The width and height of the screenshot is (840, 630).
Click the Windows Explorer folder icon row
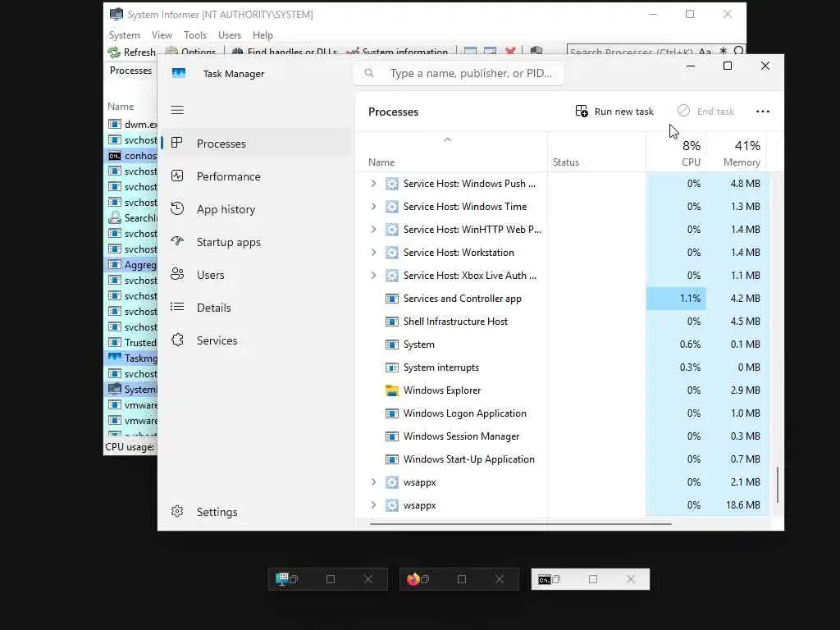[x=391, y=390]
